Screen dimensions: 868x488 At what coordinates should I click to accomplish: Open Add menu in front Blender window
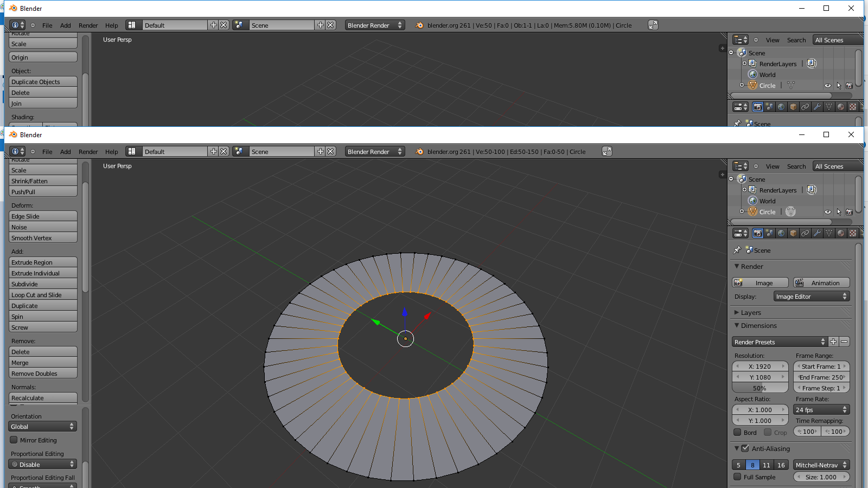[x=66, y=152]
